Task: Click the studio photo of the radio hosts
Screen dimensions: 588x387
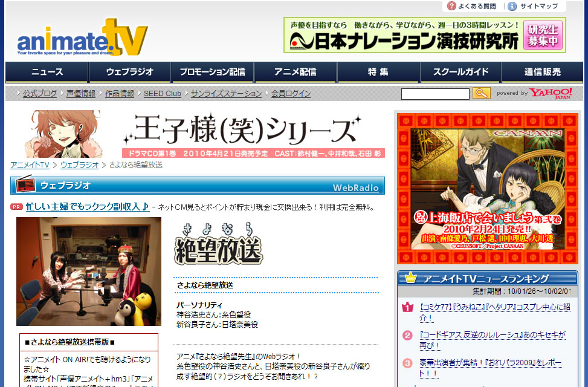Action: [x=89, y=272]
